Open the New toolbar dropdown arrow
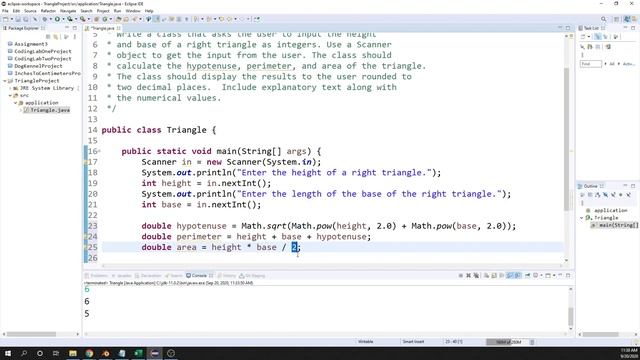The image size is (640, 360). point(11,19)
